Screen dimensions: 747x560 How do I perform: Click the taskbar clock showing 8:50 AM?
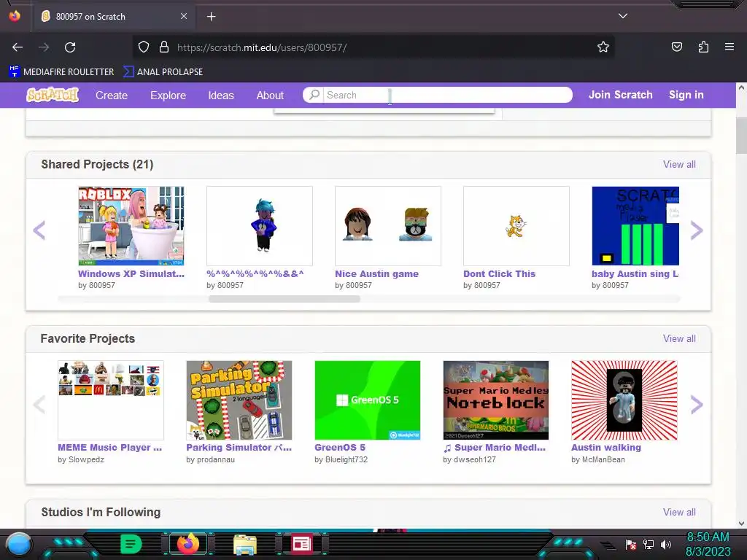click(x=708, y=537)
